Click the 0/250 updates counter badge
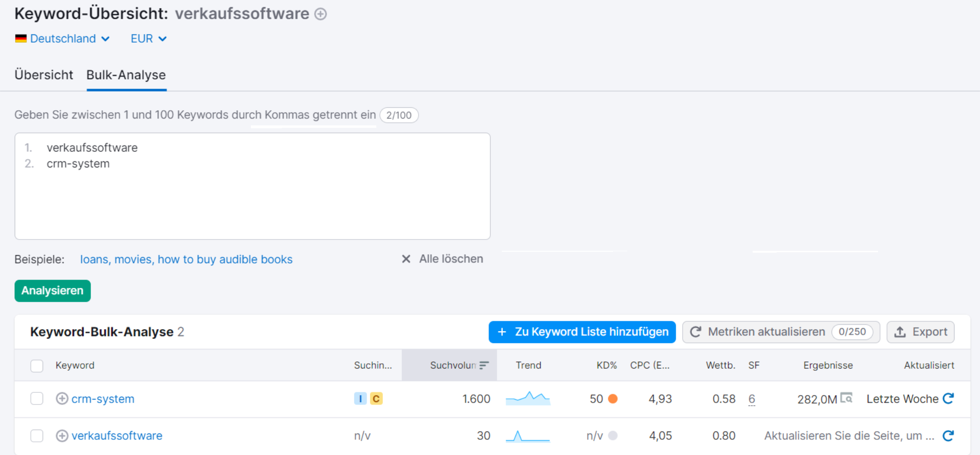Viewport: 980px width, 455px height. 852,332
